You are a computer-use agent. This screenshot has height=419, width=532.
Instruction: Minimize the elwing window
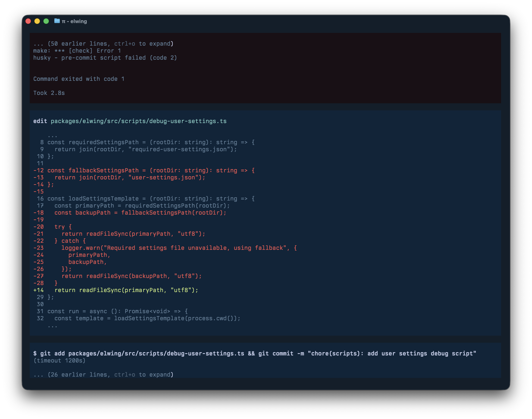point(38,21)
